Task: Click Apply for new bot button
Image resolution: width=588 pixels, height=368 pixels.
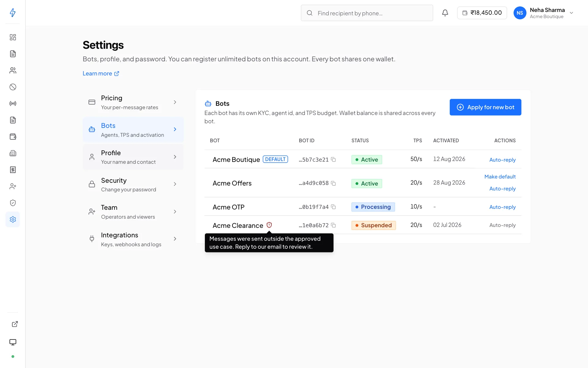Action: tap(485, 107)
